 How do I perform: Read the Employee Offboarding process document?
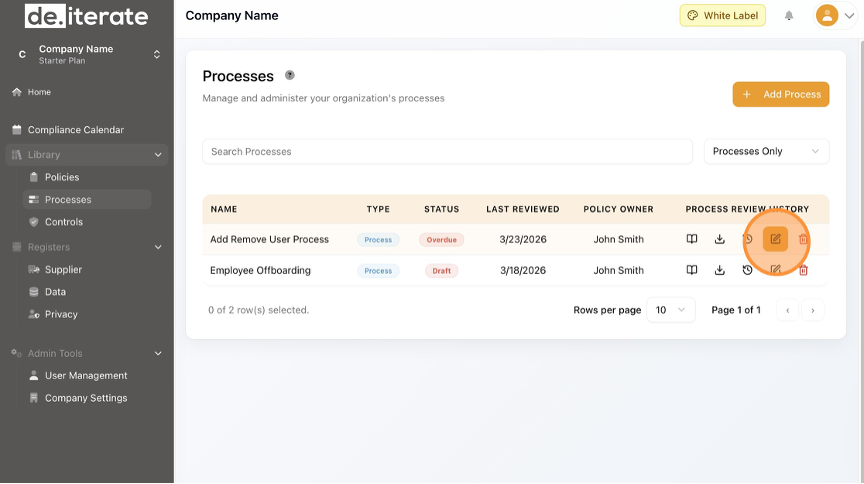click(691, 270)
